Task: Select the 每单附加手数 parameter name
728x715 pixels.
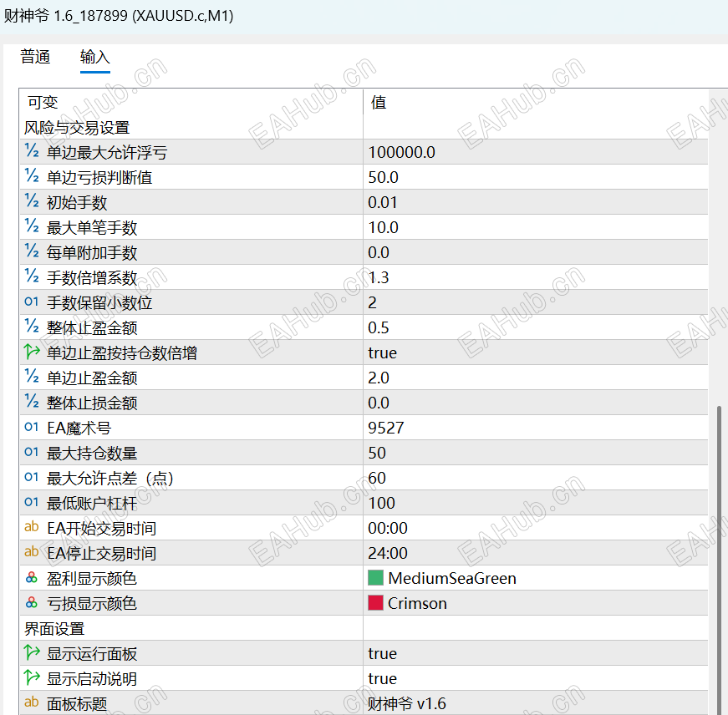Action: [x=92, y=253]
